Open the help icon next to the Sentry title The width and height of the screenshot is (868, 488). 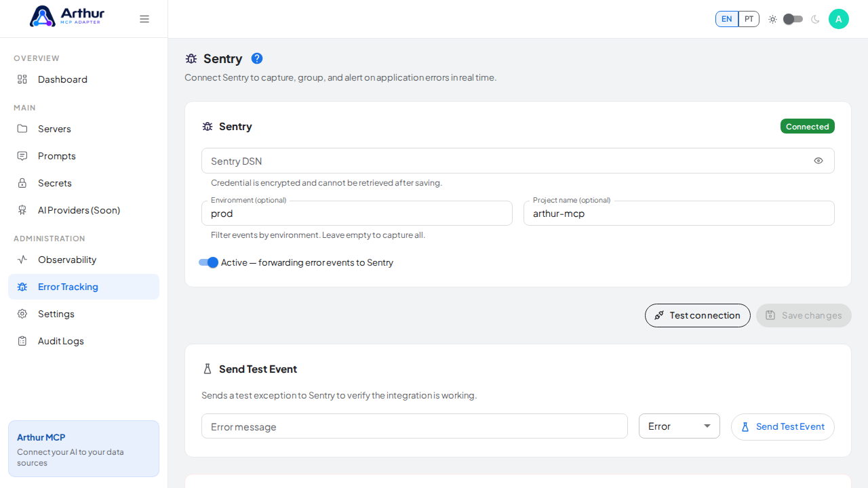pyautogui.click(x=257, y=58)
